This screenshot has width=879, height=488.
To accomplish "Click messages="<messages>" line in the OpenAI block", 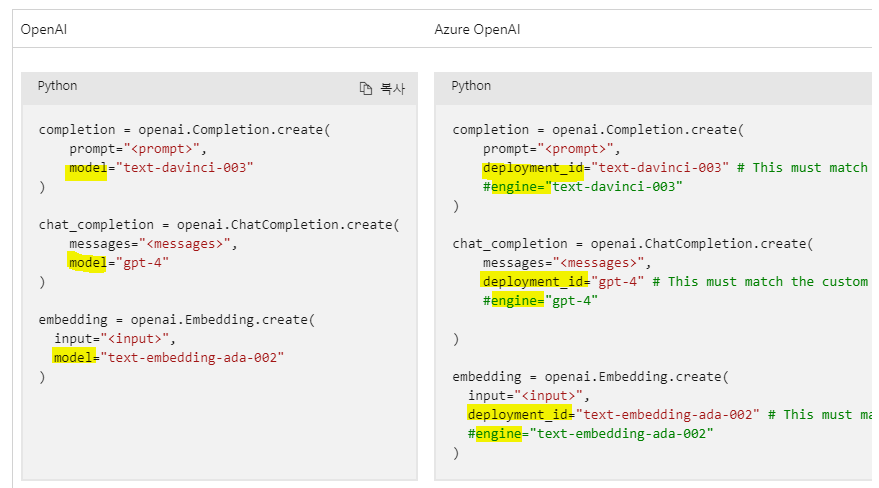I will (x=153, y=244).
